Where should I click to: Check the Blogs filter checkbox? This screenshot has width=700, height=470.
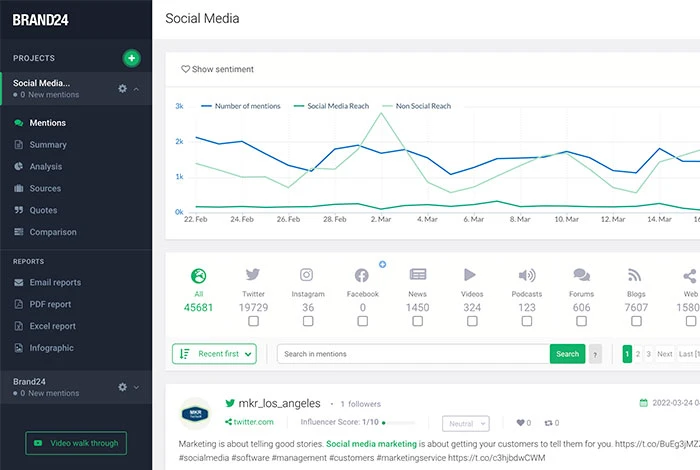(635, 321)
